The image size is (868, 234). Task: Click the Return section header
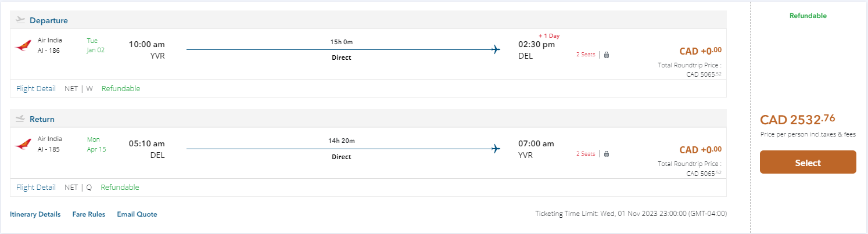tap(42, 120)
